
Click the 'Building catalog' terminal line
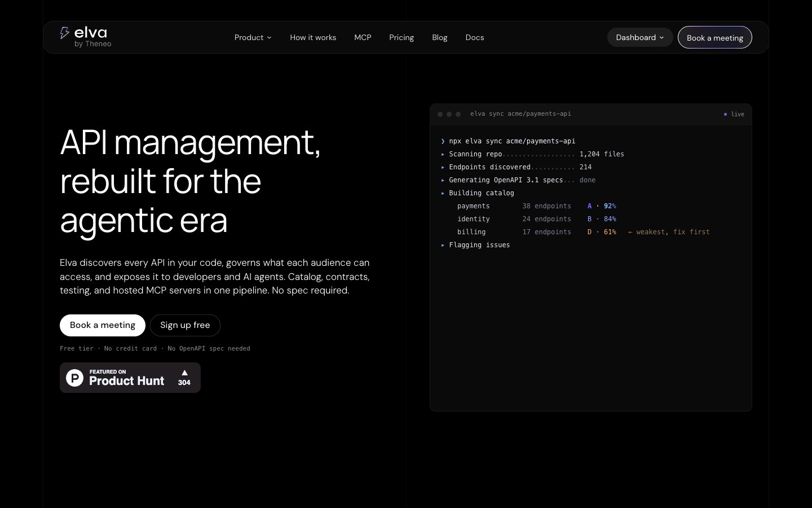click(x=478, y=193)
